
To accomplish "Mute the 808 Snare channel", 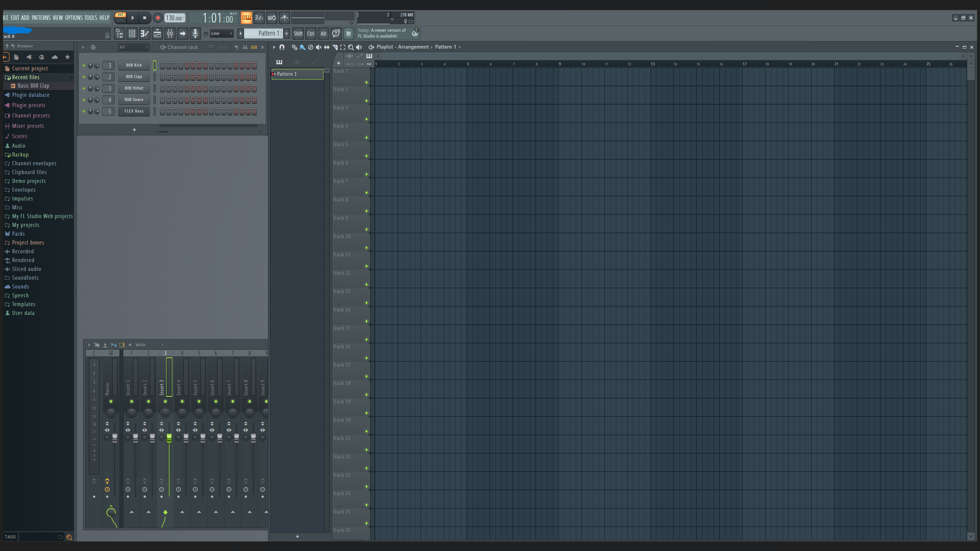I will pyautogui.click(x=84, y=100).
